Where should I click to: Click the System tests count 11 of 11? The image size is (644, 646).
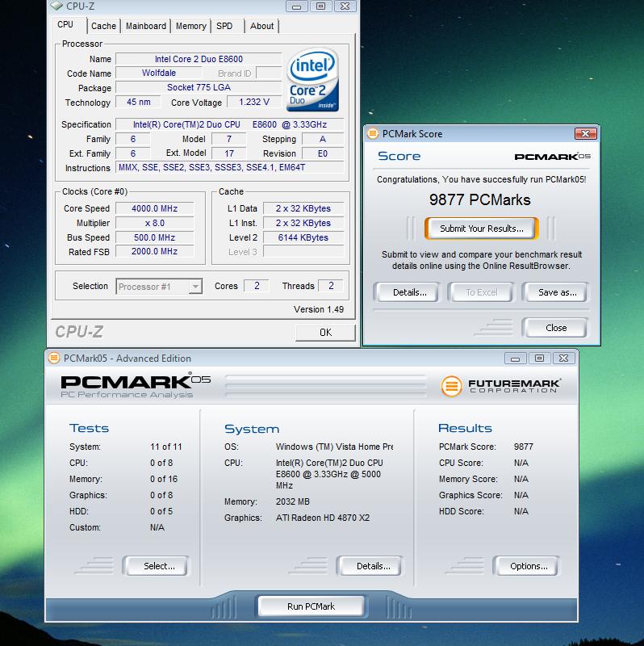[x=166, y=447]
